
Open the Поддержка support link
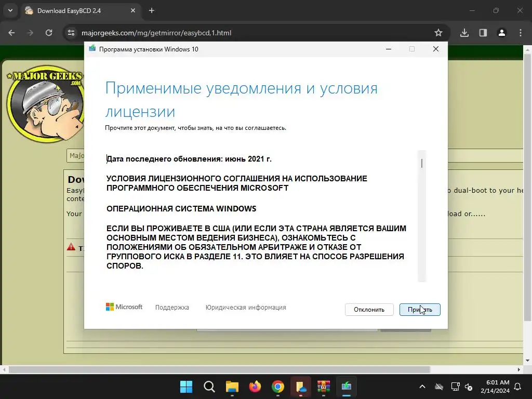click(172, 308)
